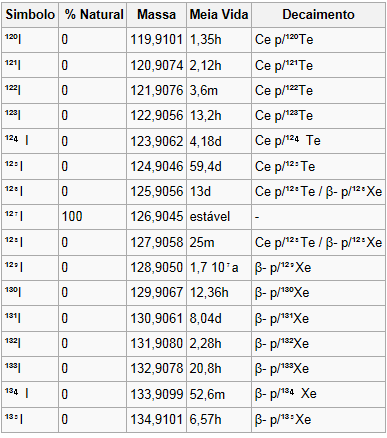387x438 pixels.
Task: Click the mass value 127,9058
Action: (x=157, y=242)
